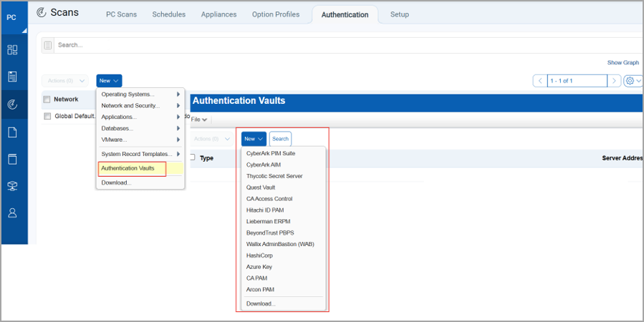Viewport: 644px width, 322px height.
Task: Choose Download in the vaults New menu
Action: click(283, 304)
